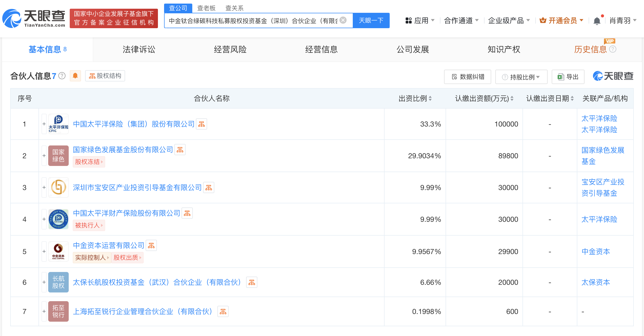Select the 查老板 search mode

click(x=206, y=8)
